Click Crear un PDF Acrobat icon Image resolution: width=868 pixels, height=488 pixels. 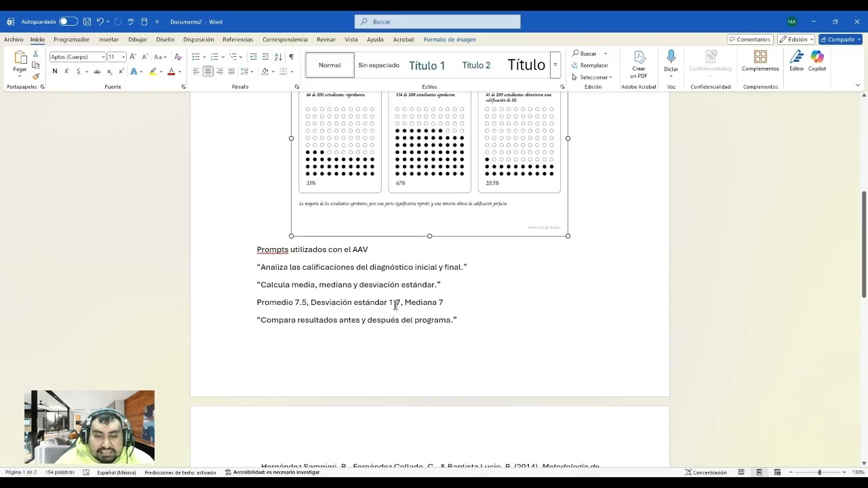[x=639, y=64]
